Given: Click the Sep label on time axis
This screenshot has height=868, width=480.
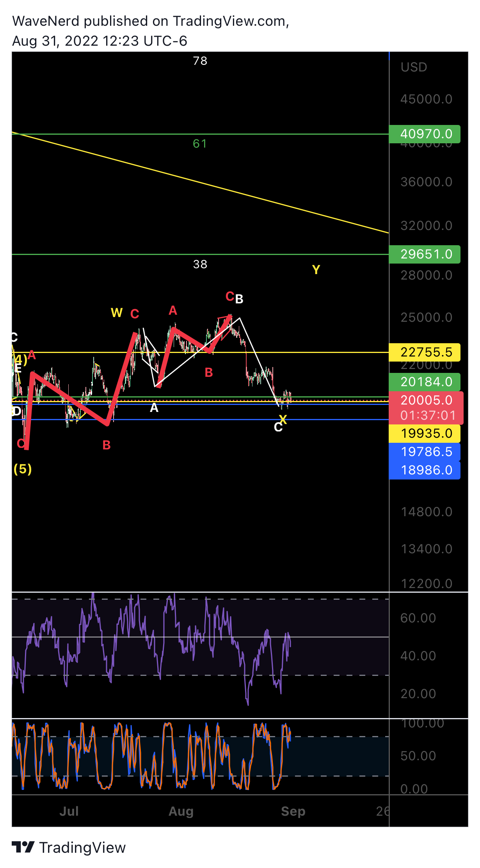Looking at the screenshot, I should [293, 811].
